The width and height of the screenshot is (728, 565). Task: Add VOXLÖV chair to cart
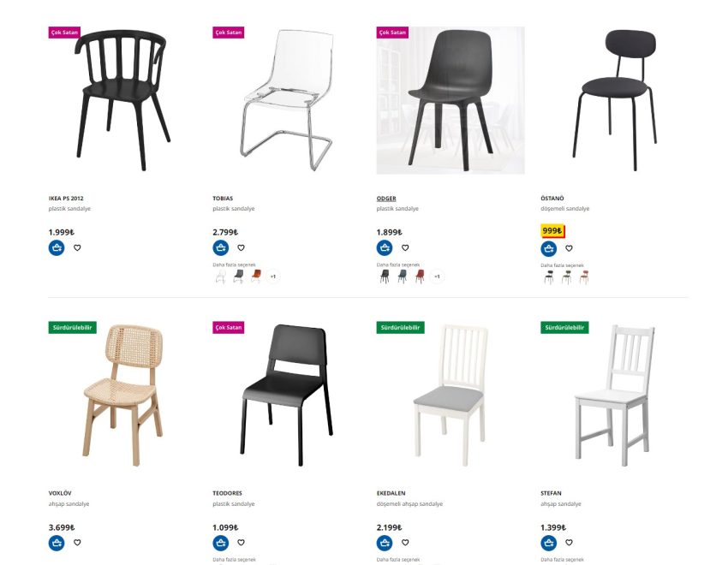click(57, 543)
